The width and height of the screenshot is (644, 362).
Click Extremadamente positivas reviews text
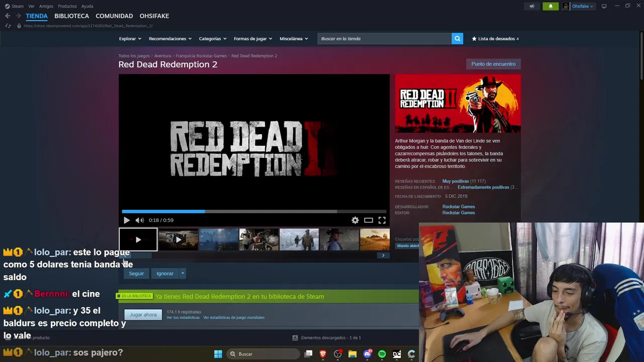point(483,187)
